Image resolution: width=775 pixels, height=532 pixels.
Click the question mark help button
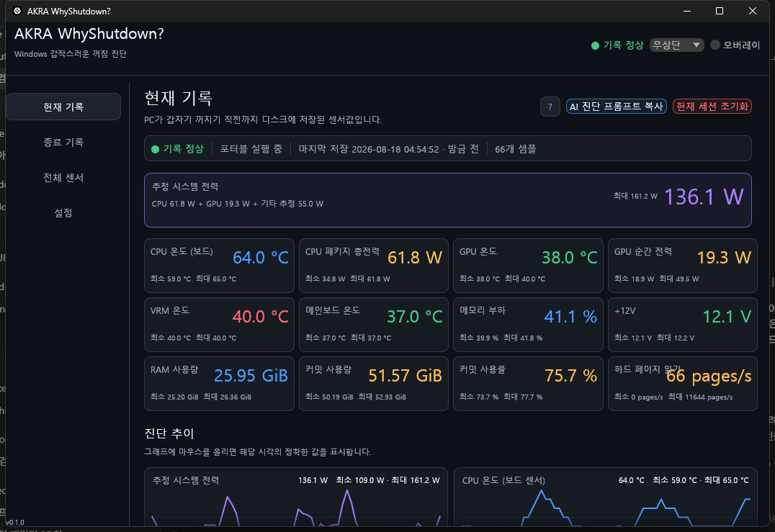coord(550,107)
